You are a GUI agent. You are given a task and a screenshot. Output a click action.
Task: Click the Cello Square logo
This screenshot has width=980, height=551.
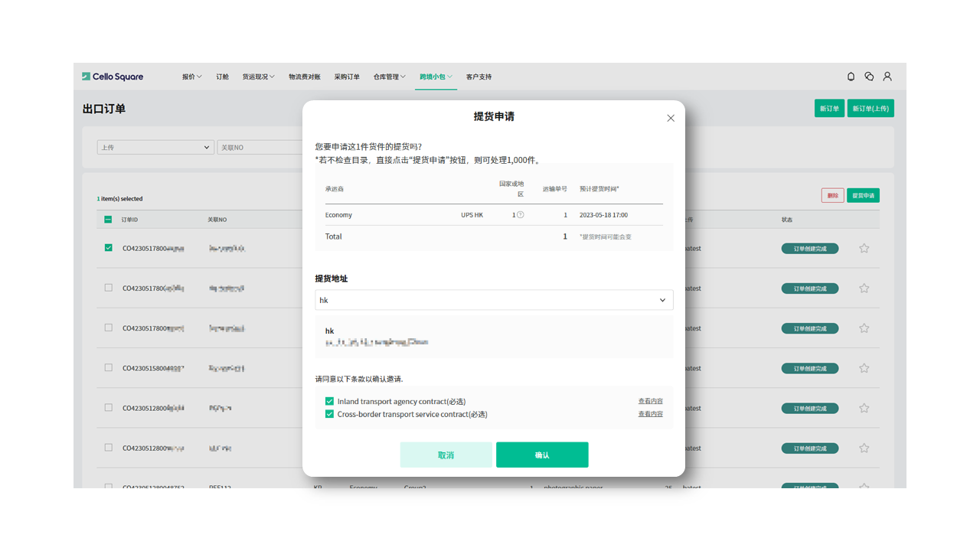113,77
